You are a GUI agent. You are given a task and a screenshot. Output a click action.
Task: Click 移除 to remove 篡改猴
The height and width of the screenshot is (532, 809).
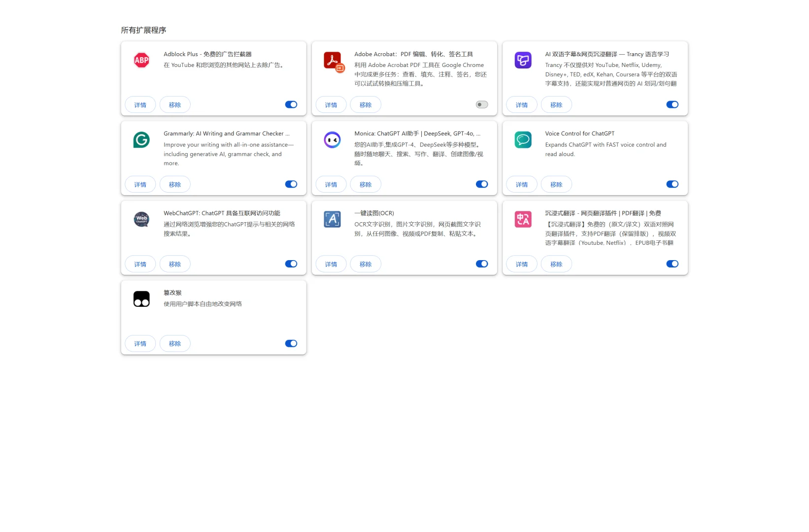(175, 344)
